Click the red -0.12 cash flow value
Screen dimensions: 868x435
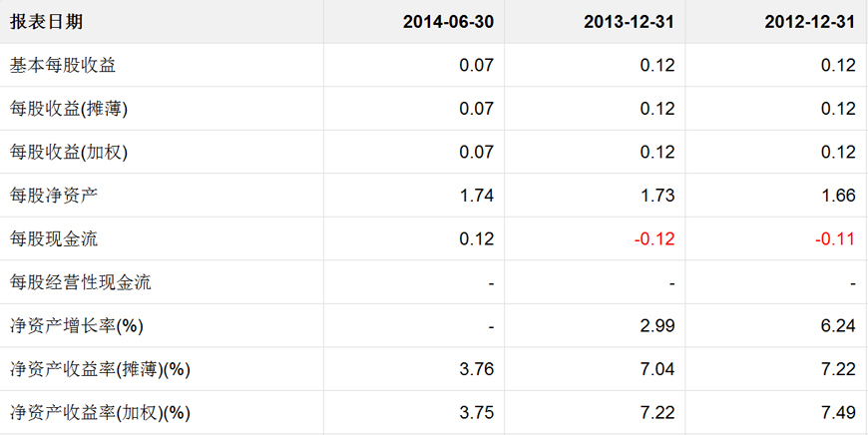coord(654,239)
